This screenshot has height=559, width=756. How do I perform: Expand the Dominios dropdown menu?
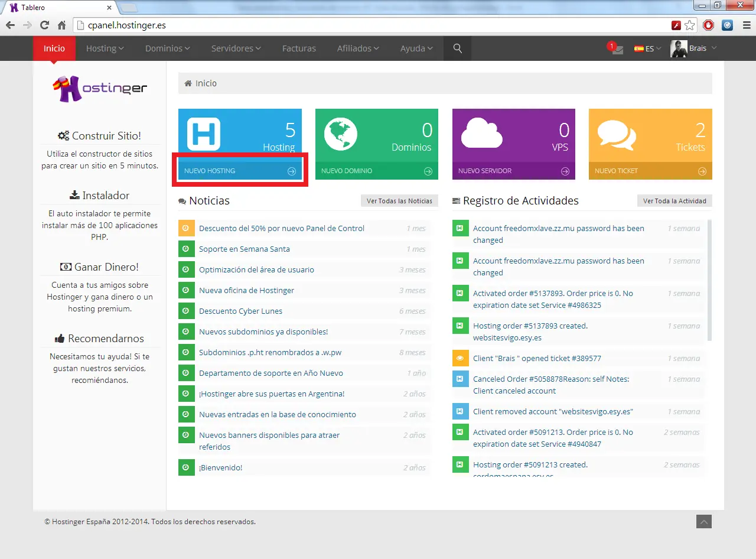(x=168, y=48)
